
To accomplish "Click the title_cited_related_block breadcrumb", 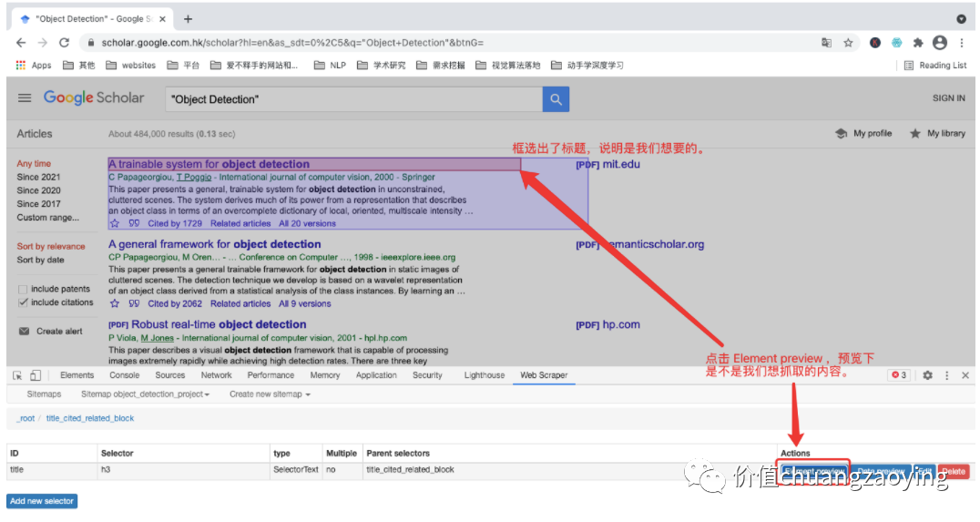I will [90, 418].
